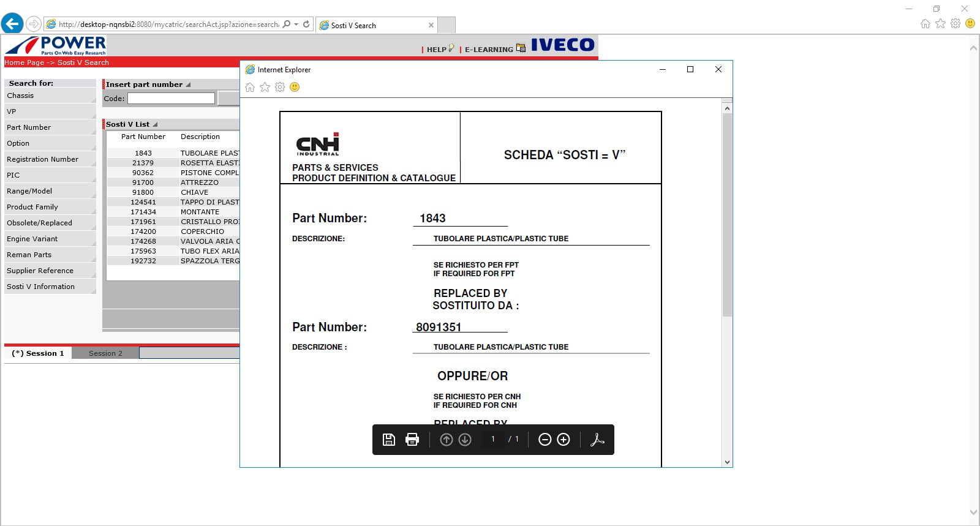Click the Home Page breadcrumb link
This screenshot has height=526, width=980.
(x=24, y=62)
